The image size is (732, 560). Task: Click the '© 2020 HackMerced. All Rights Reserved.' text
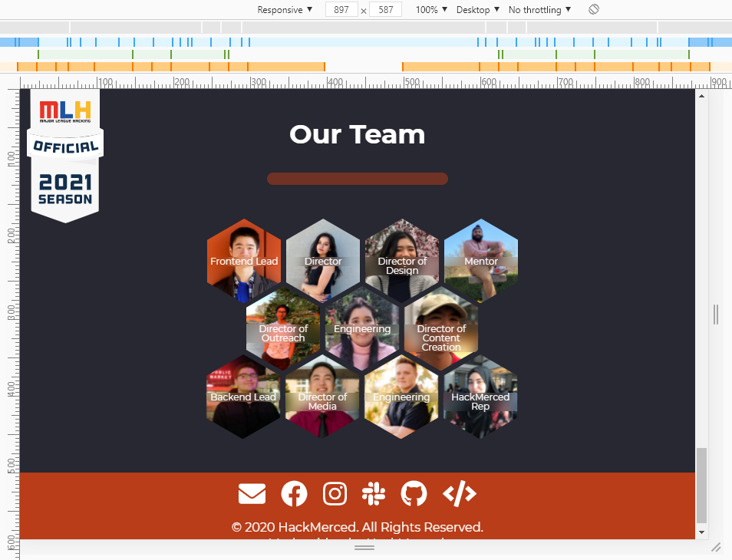pyautogui.click(x=357, y=527)
